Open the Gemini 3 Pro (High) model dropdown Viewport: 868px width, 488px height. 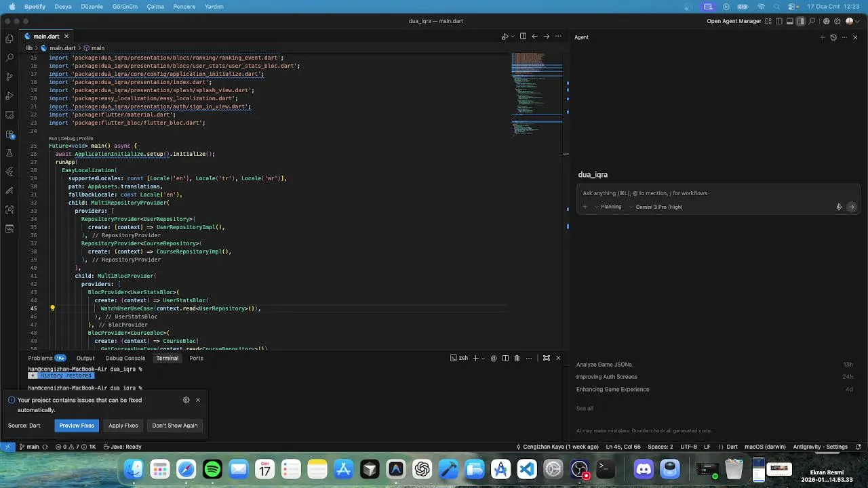(656, 207)
